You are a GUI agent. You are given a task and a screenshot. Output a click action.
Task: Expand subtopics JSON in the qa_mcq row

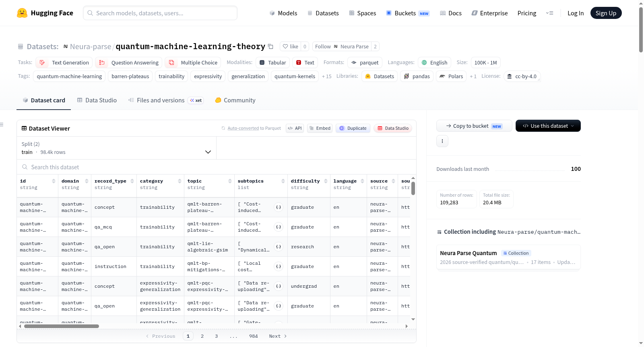pyautogui.click(x=279, y=227)
